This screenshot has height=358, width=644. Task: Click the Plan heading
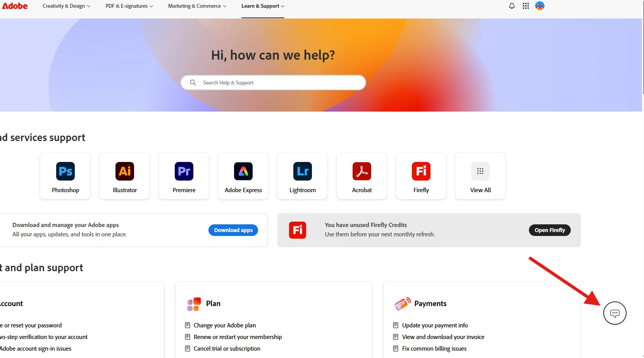pos(213,304)
